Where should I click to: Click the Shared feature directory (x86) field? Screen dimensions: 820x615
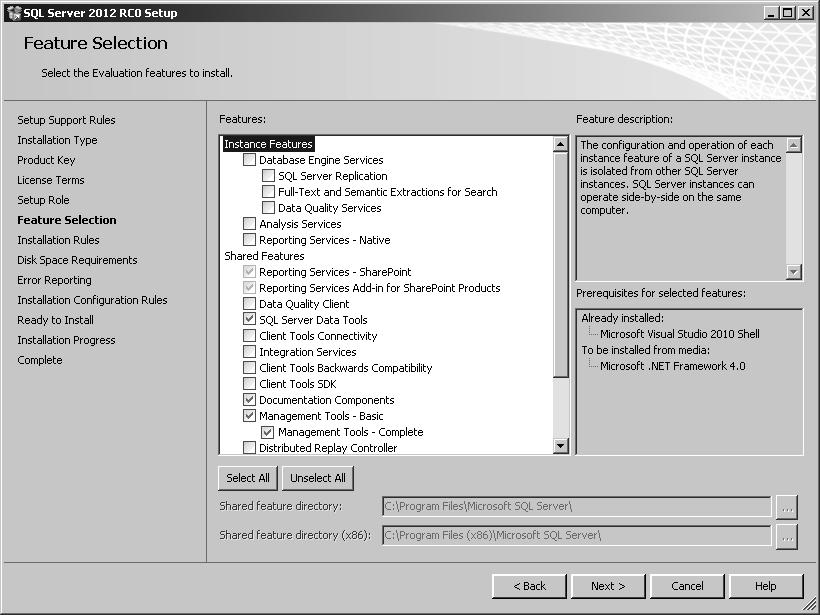577,536
